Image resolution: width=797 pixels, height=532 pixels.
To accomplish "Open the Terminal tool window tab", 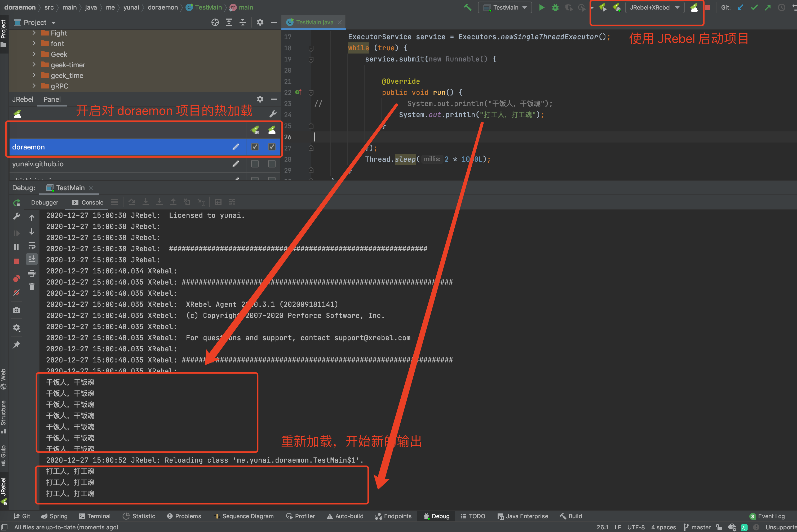I will (95, 516).
